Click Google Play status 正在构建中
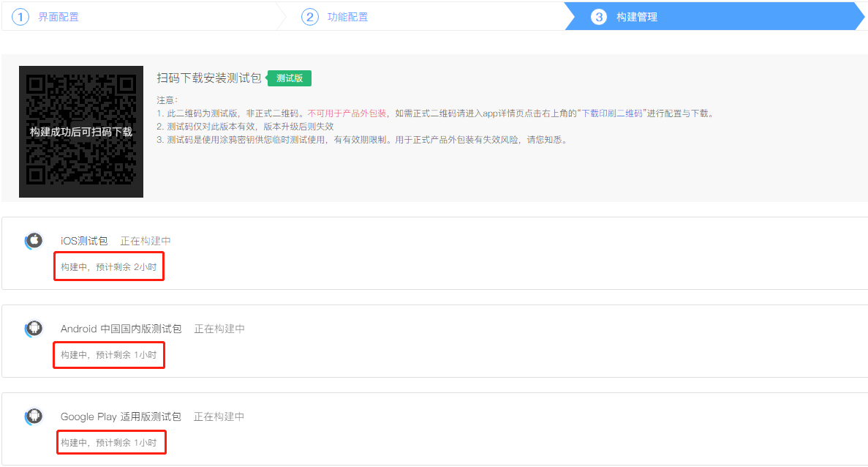The width and height of the screenshot is (868, 467). tap(219, 416)
